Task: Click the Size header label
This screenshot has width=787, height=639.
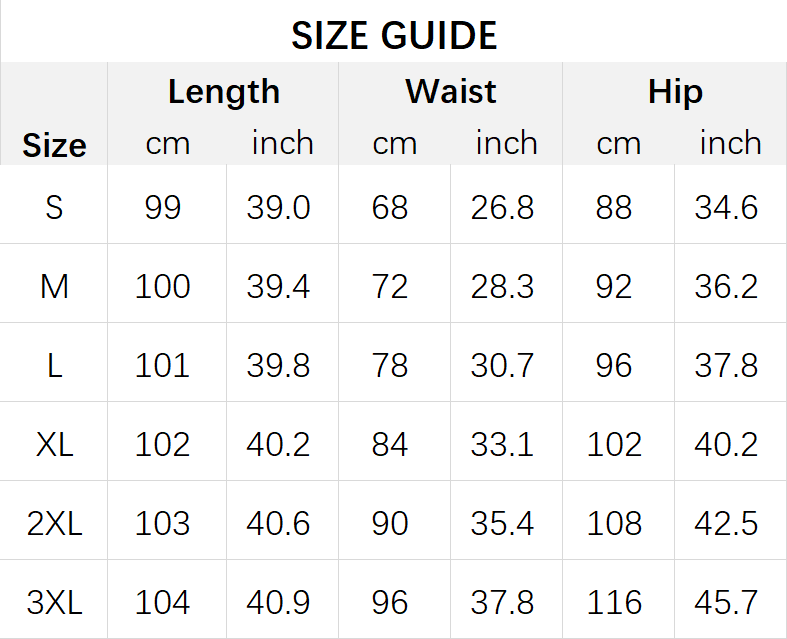Action: point(54,146)
